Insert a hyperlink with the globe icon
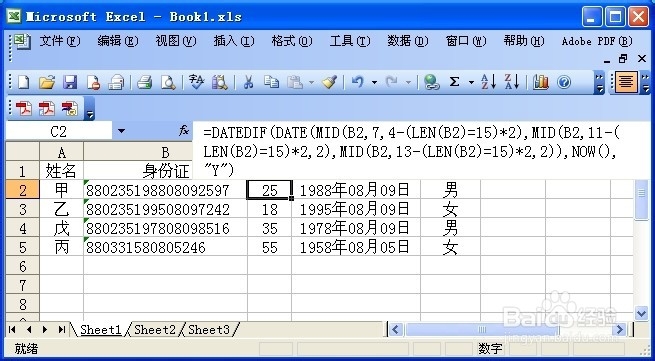The width and height of the screenshot is (655, 361). click(x=432, y=82)
